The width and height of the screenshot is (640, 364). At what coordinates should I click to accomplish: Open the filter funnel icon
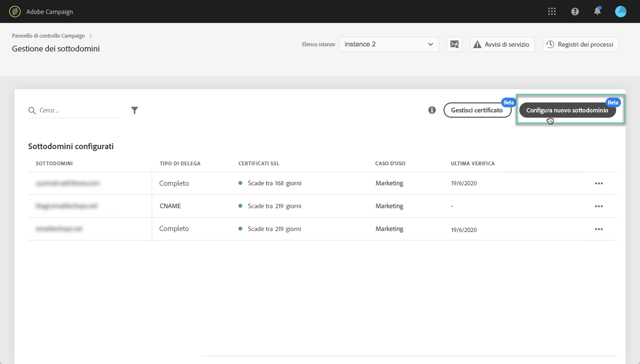134,111
